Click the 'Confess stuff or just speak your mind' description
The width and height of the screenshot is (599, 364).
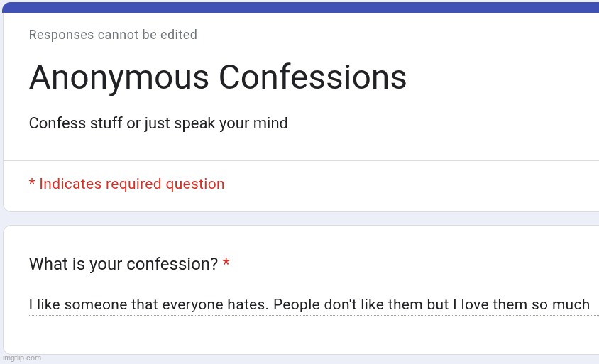pos(158,123)
